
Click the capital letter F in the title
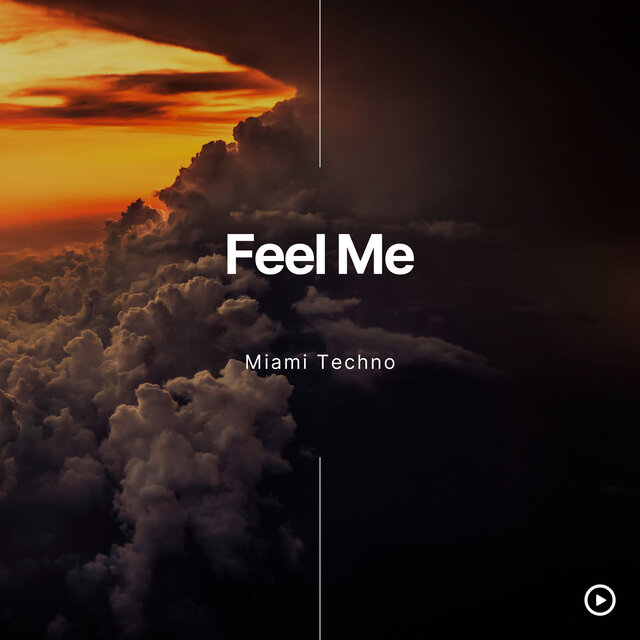pyautogui.click(x=240, y=254)
